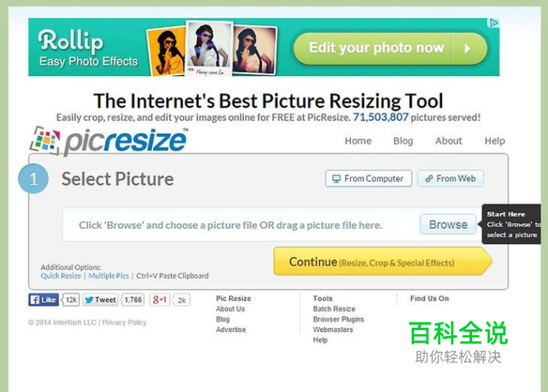Select the From Computer option

point(368,178)
